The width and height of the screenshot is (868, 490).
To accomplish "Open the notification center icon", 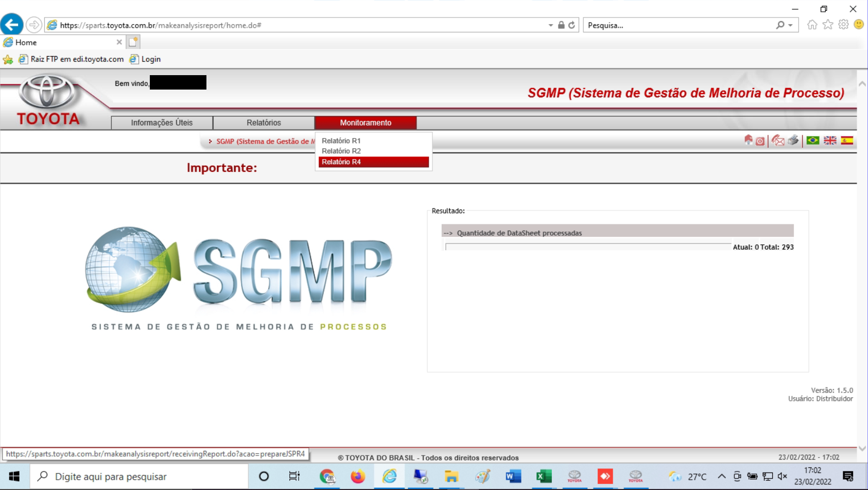I will pos(848,477).
